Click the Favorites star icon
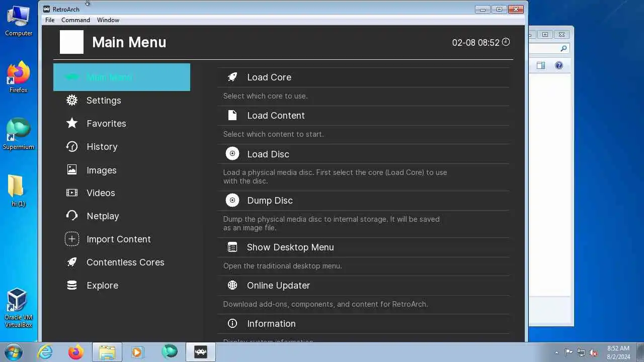 72,123
